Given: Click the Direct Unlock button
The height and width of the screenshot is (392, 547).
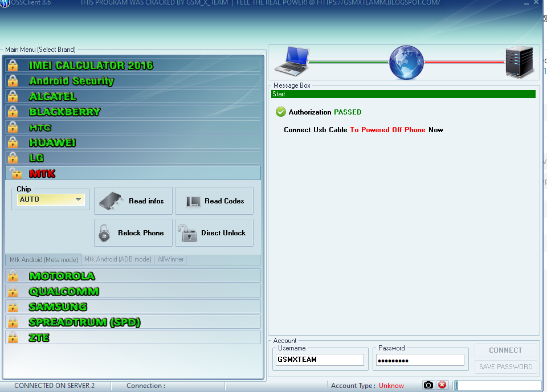Looking at the screenshot, I should pos(214,232).
